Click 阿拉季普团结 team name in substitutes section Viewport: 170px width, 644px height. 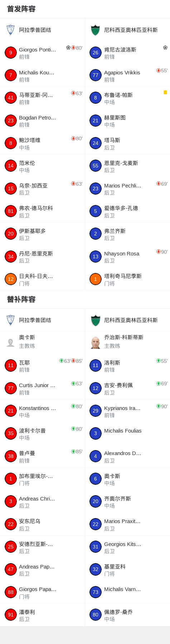pos(35,320)
